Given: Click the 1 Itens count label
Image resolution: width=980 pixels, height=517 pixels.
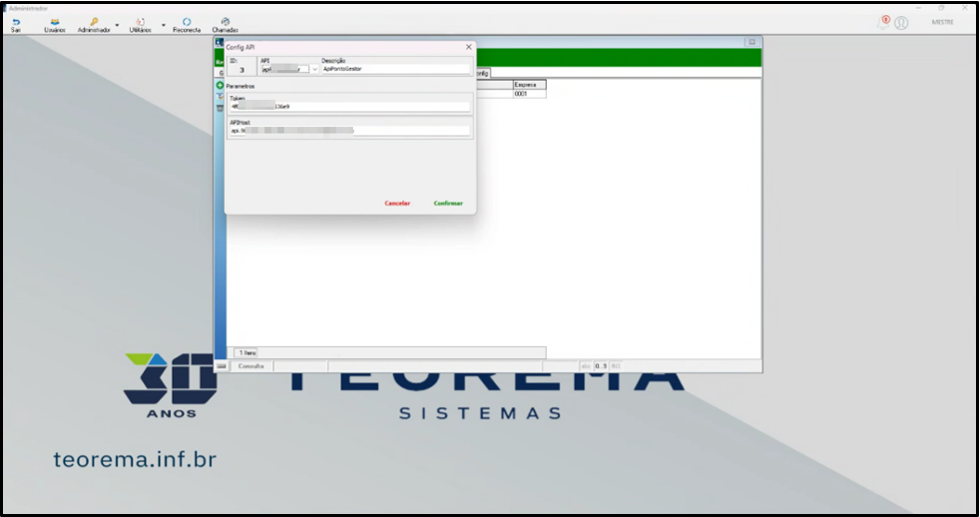Looking at the screenshot, I should 246,352.
